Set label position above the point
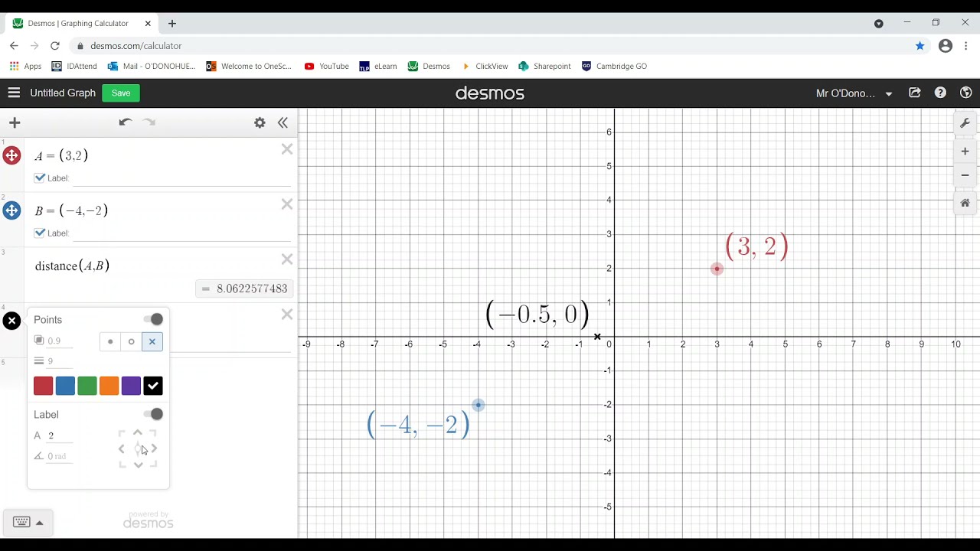The image size is (980, 551). point(138,433)
